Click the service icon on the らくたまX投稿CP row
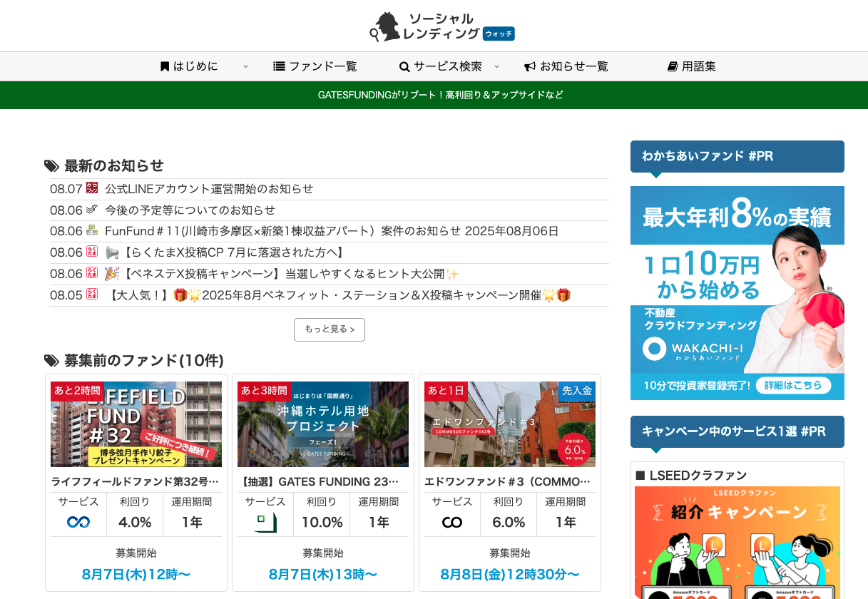868x599 pixels. pos(92,252)
